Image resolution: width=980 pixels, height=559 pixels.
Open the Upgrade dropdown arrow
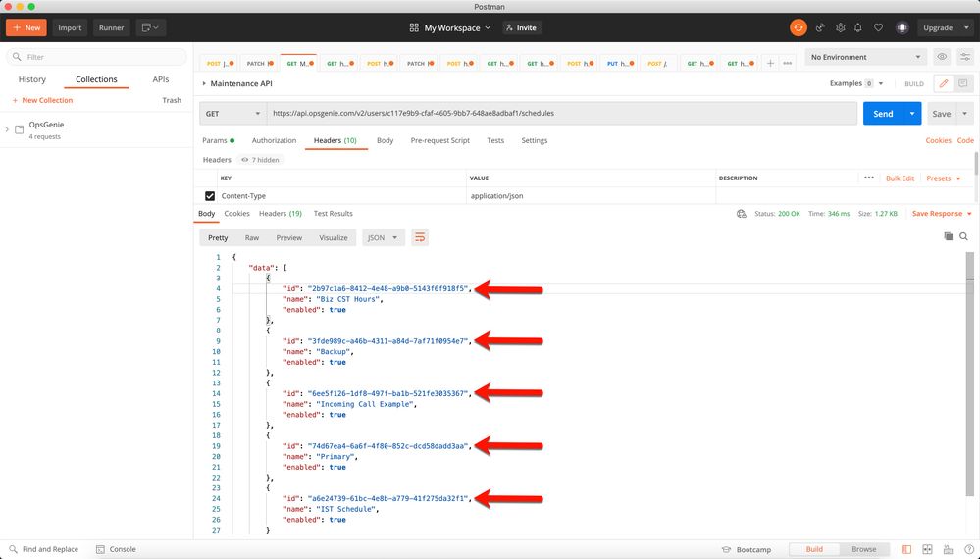pyautogui.click(x=966, y=27)
